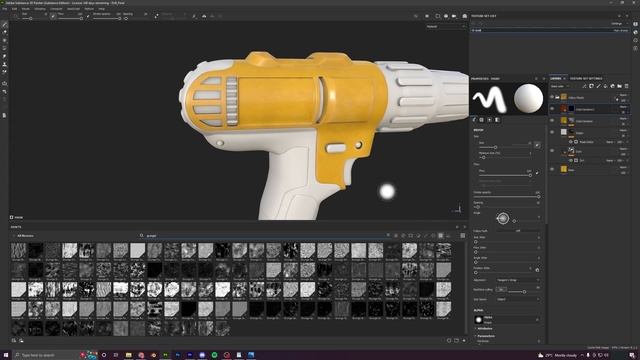The height and width of the screenshot is (360, 640).
Task: Open Alpha properties section icon
Action: [482, 120]
